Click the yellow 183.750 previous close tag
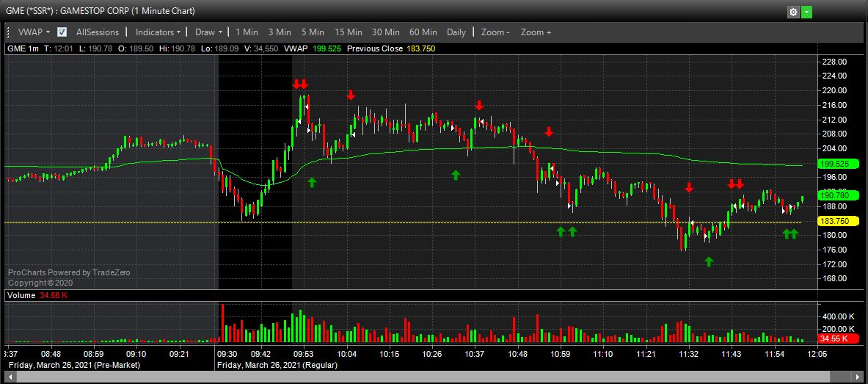This screenshot has width=868, height=384. coord(838,221)
